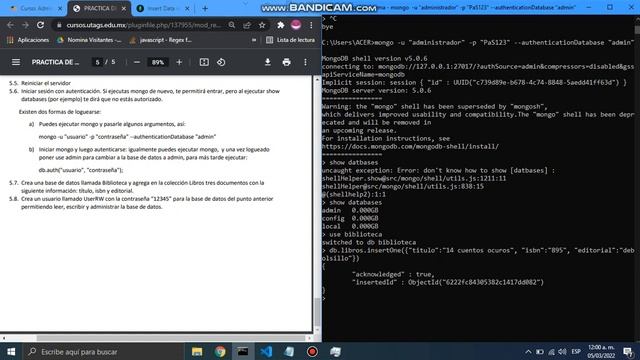Viewport: 640px width, 360px height.
Task: Open the volume control in tray
Action: tap(562, 351)
